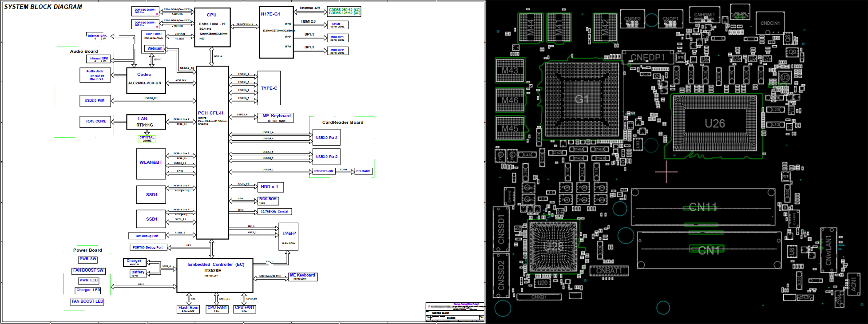Select the CN11 memory slot on PCB

(x=704, y=207)
